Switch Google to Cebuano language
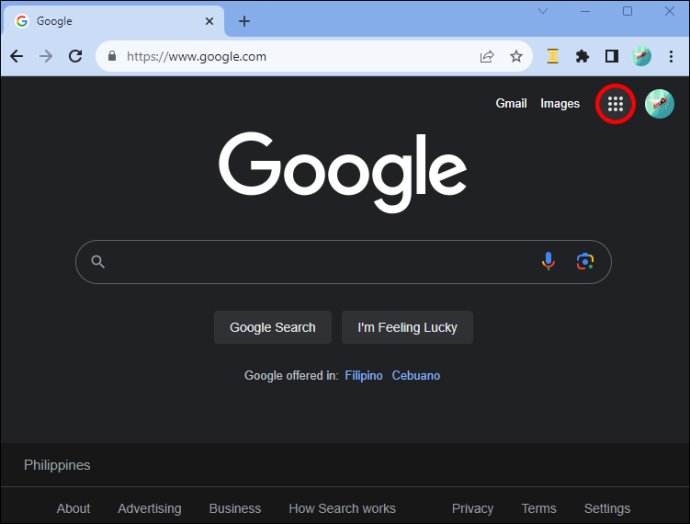The width and height of the screenshot is (690, 524). [416, 375]
